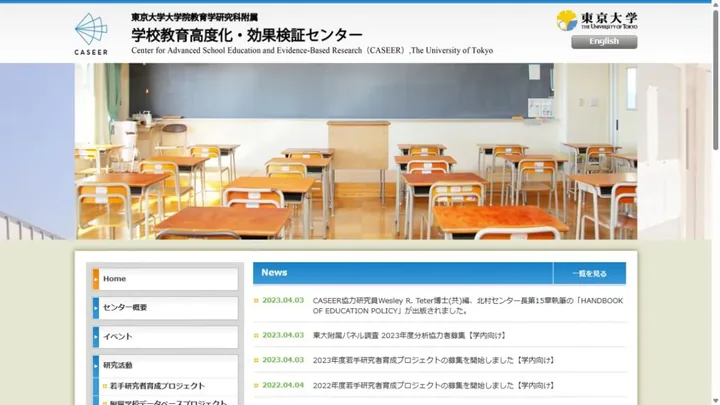The height and width of the screenshot is (405, 720).
Task: Open the イベント menu item
Action: pos(165,337)
